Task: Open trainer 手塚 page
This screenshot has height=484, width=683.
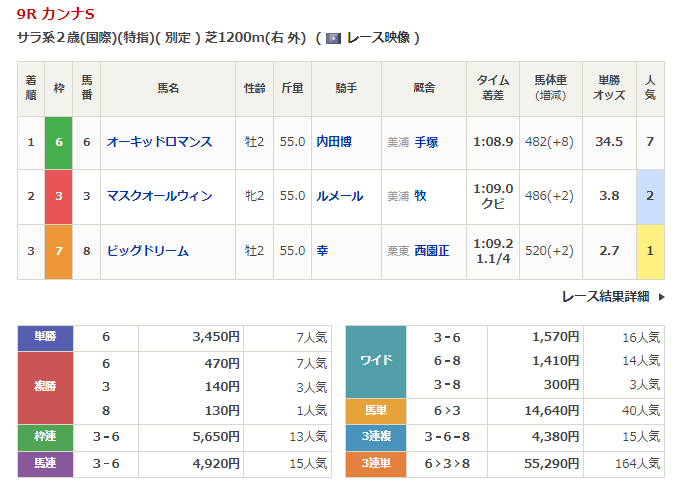Action: 426,142
